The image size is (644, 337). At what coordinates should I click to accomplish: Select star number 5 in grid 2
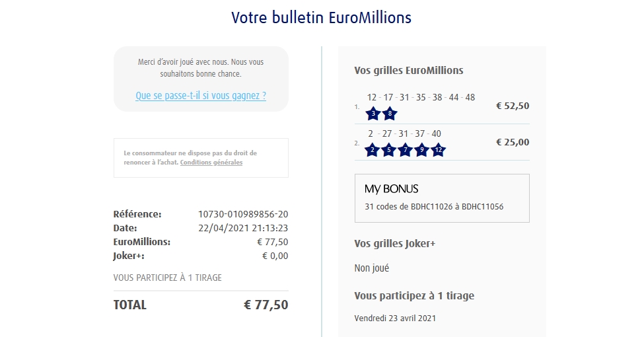(x=388, y=150)
